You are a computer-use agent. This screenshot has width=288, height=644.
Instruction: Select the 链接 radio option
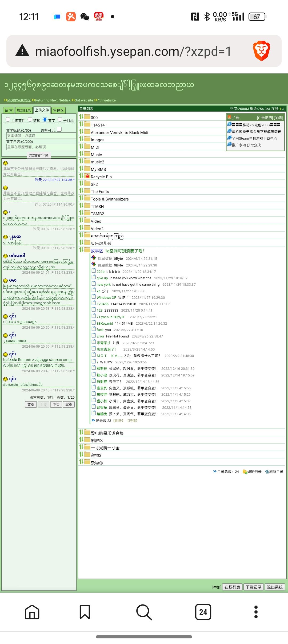pyautogui.click(x=30, y=120)
